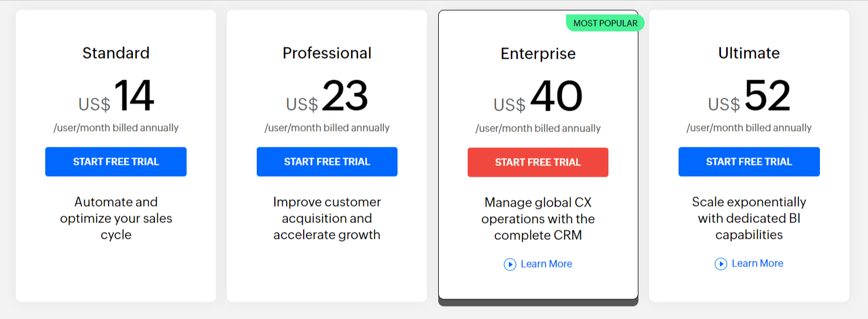Viewport: 868px width, 319px height.
Task: Open the Enterprise Learn More link text
Action: 546,264
